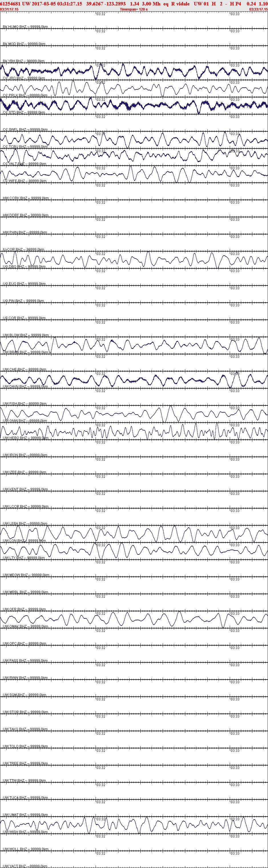Select the UW MRBL BHZ station label
The image size is (268, 868).
26,592
